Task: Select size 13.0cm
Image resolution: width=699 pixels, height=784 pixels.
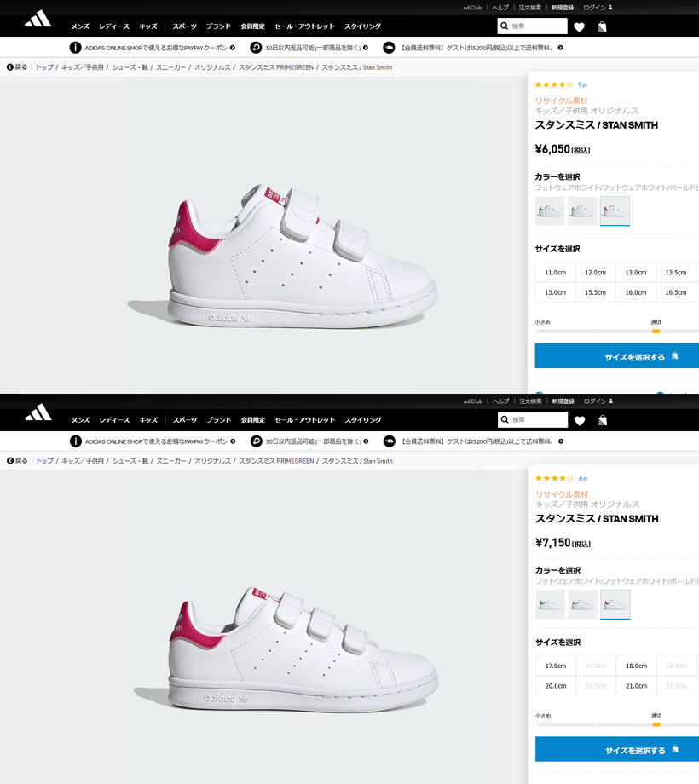Action: [x=634, y=272]
